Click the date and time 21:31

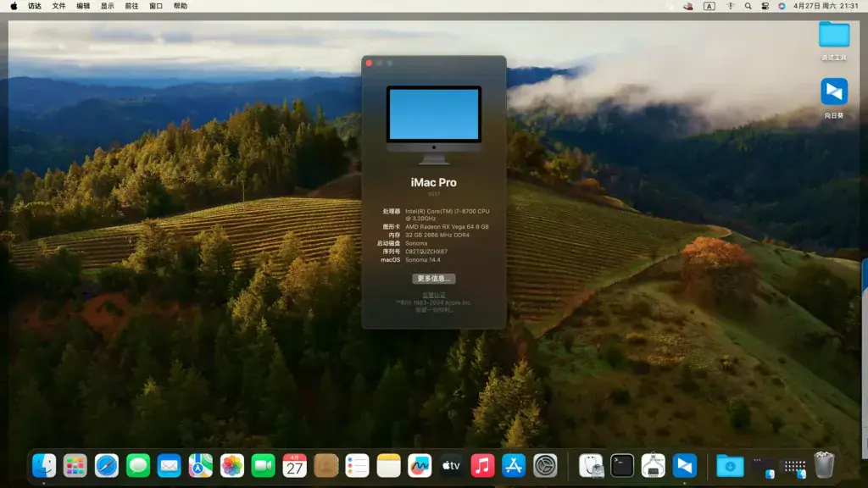coord(826,6)
